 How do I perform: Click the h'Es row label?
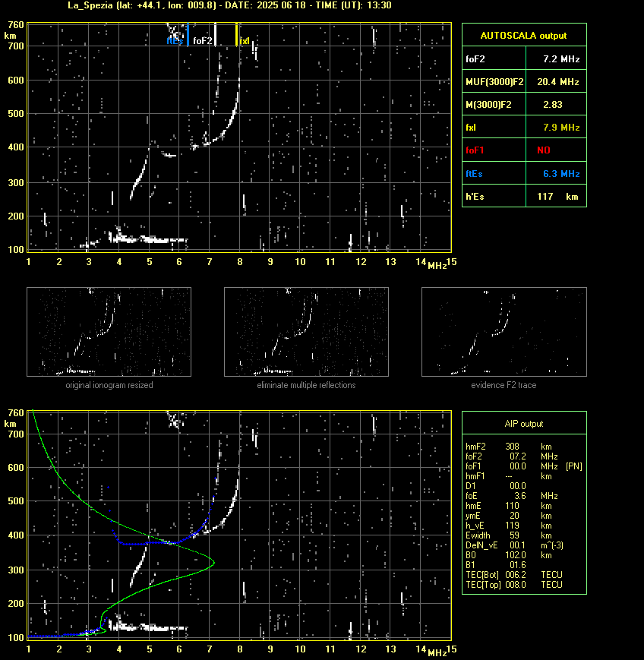pyautogui.click(x=475, y=196)
